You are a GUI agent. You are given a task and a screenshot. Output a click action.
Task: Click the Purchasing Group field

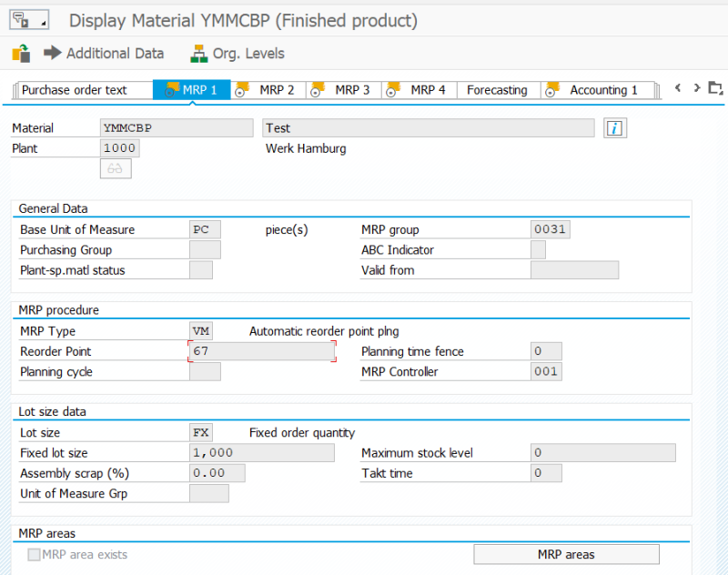[x=205, y=249]
